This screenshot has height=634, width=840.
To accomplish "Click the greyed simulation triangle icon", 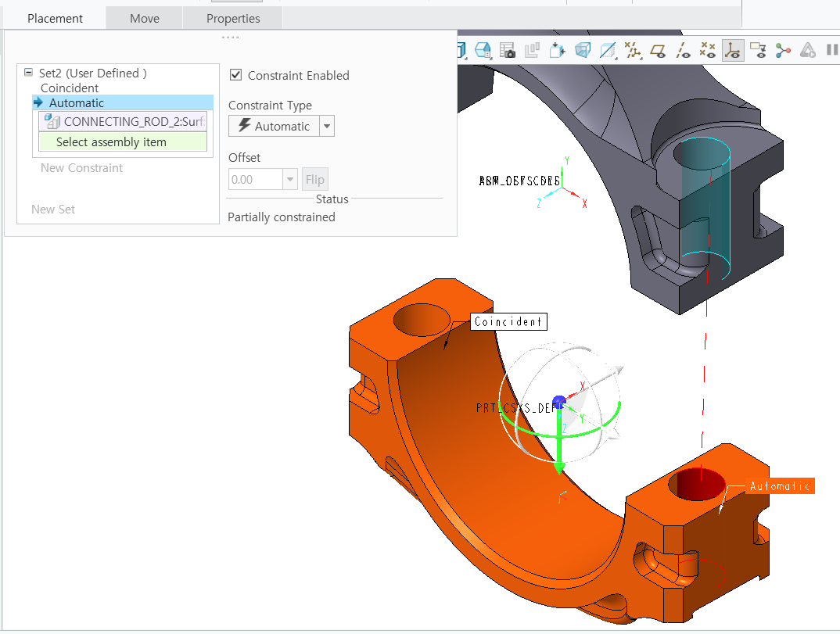I will click(808, 50).
